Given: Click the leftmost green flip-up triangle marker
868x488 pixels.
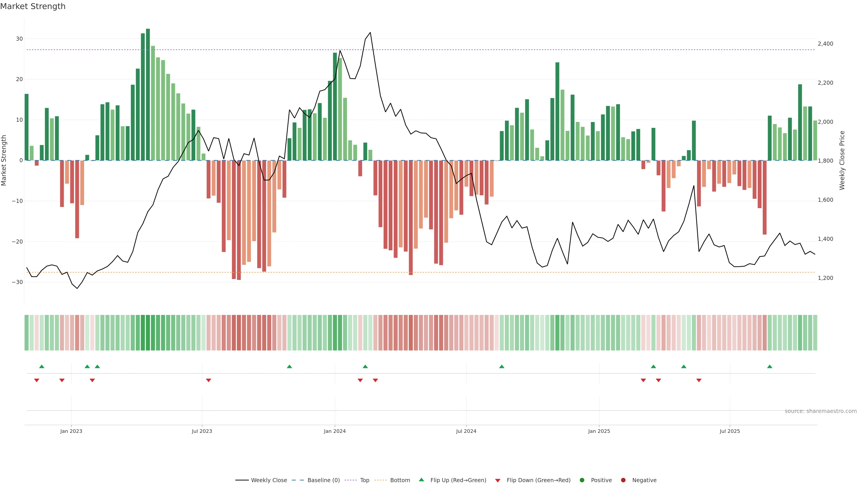Looking at the screenshot, I should pyautogui.click(x=42, y=366).
